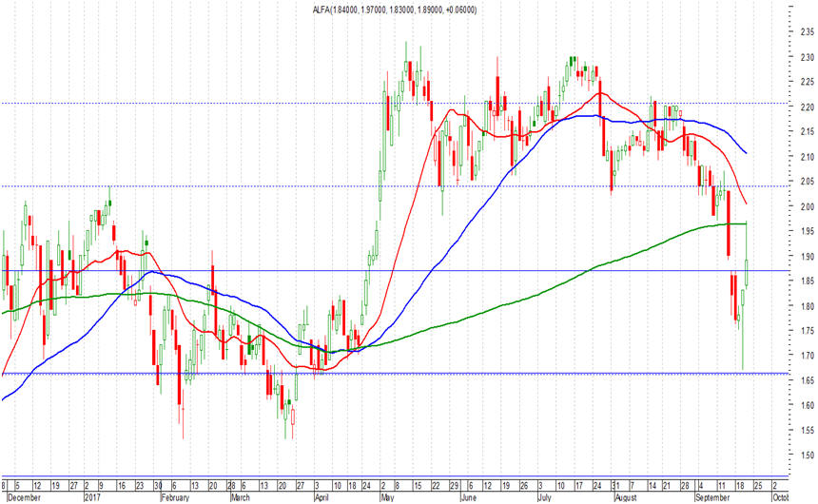Click the 2017 year label
Image resolution: width=818 pixels, height=504 pixels.
(92, 497)
